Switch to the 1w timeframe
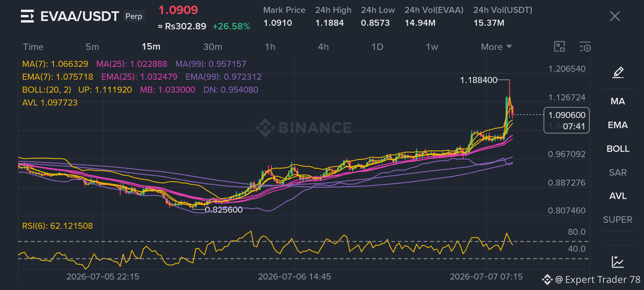The image size is (644, 290). [x=432, y=47]
